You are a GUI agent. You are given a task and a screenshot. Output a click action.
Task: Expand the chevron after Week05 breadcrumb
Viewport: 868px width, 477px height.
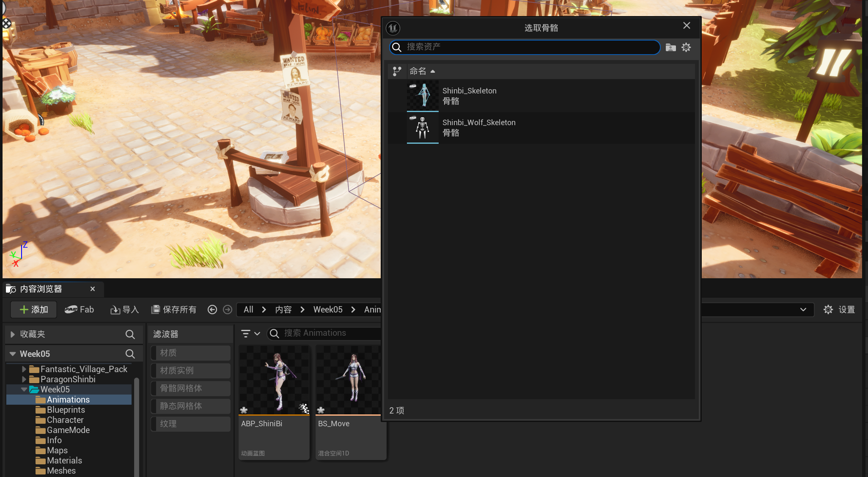pos(353,310)
